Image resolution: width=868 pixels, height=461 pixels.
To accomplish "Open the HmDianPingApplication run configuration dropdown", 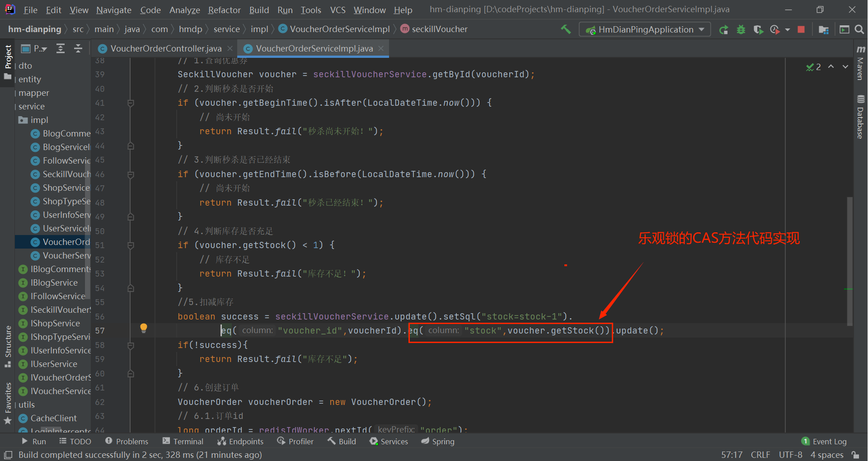I will tap(645, 29).
